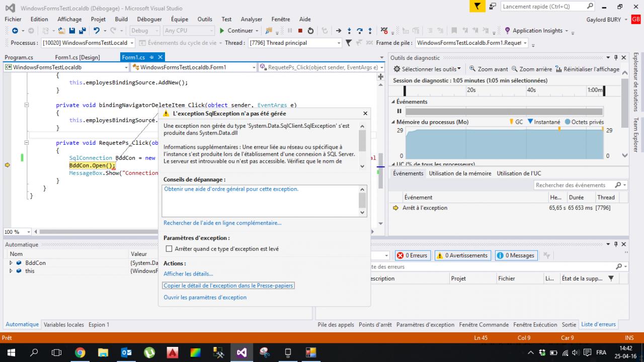Screen dimensions: 644x362
Task: Restart the debugging session
Action: [x=311, y=31]
